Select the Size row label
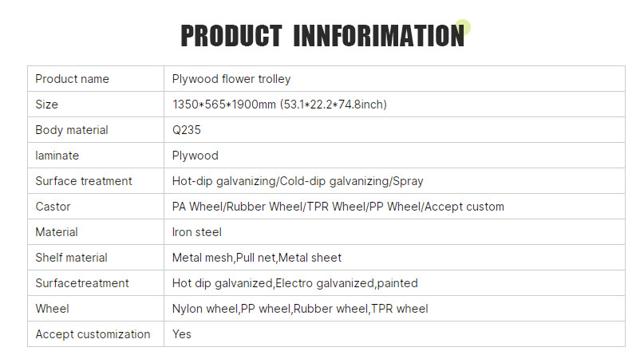The image size is (644, 363). [46, 105]
